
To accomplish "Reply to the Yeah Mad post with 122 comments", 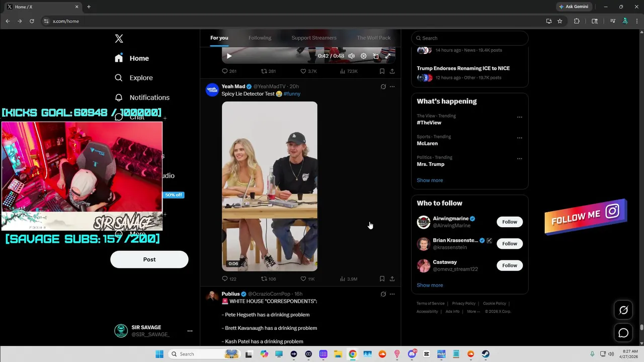I will click(x=229, y=279).
